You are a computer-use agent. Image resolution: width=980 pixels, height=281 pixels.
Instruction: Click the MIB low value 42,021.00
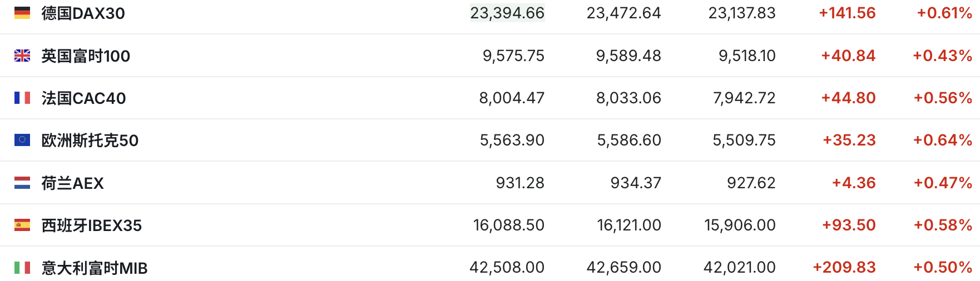[x=739, y=267]
